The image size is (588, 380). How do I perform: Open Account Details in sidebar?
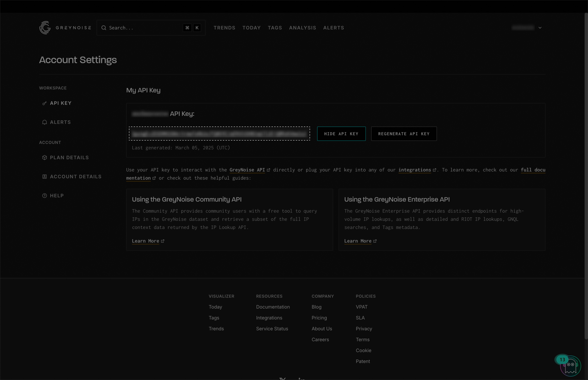click(x=76, y=177)
